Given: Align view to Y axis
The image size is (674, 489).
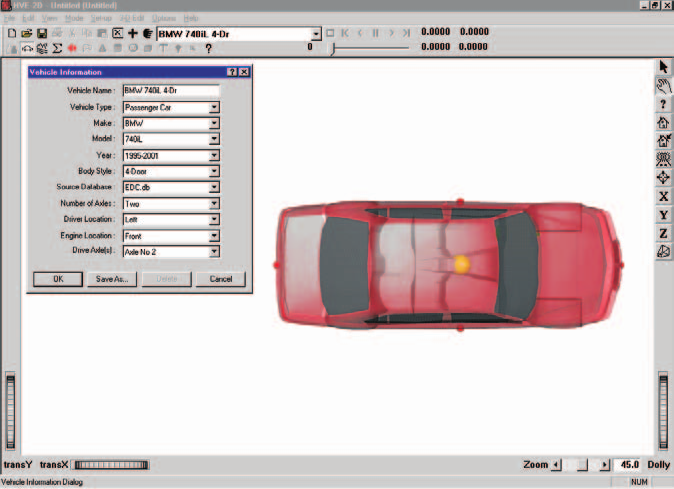Looking at the screenshot, I should pos(663,215).
